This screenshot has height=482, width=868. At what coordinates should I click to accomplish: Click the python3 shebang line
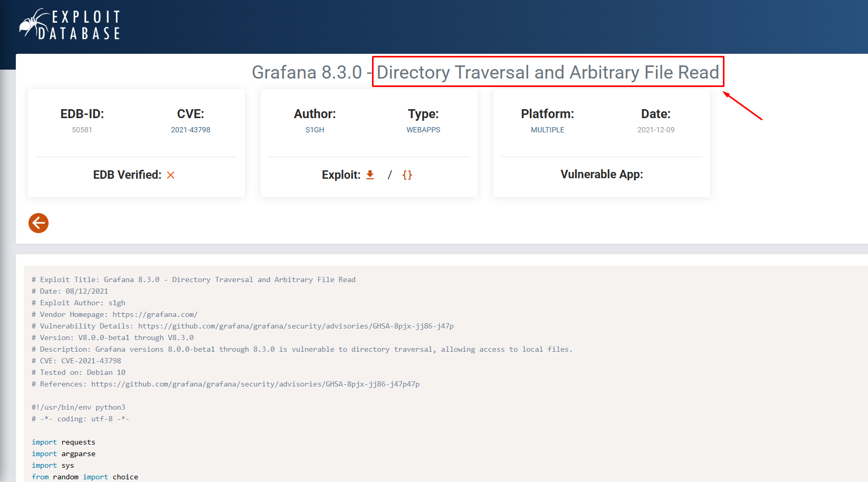pos(79,407)
